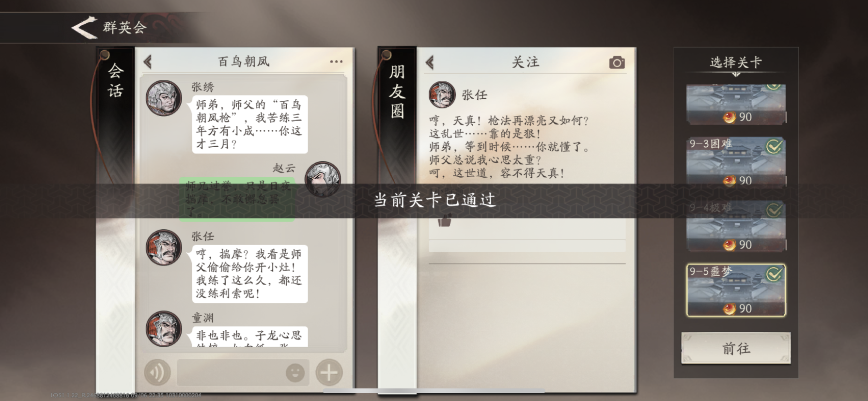This screenshot has width=868, height=401.
Task: Click 张绣's avatar in the chat
Action: pos(164,98)
